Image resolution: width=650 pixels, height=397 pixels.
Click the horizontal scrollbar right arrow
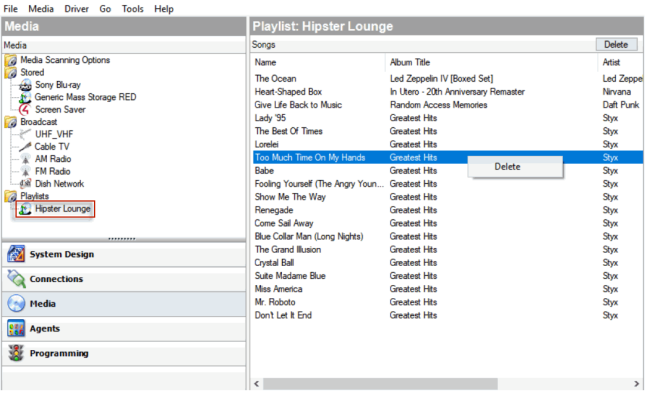pyautogui.click(x=636, y=384)
